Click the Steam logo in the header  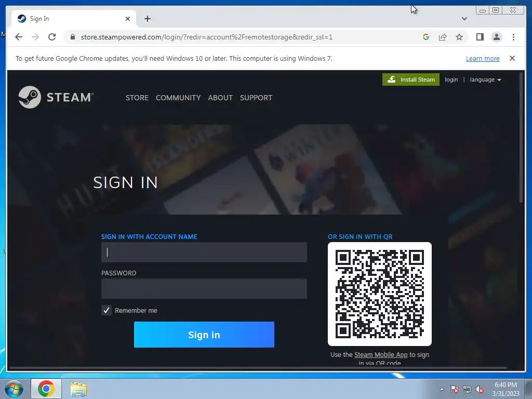[x=56, y=97]
